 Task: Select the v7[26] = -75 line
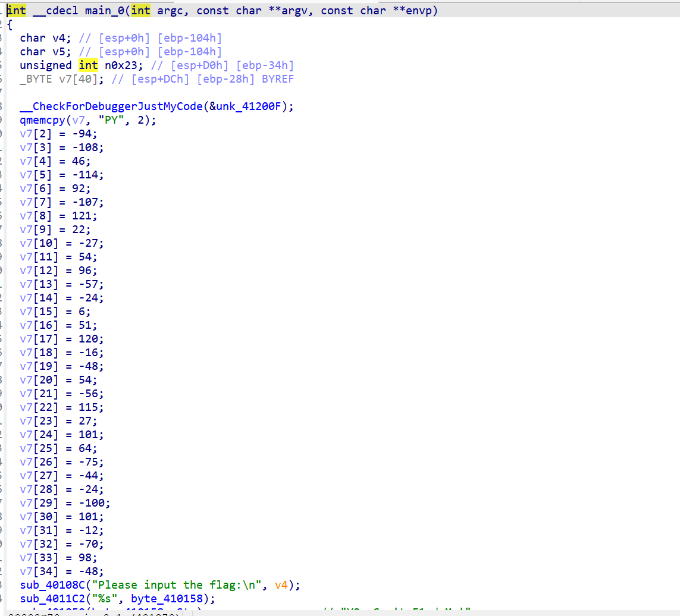click(62, 462)
